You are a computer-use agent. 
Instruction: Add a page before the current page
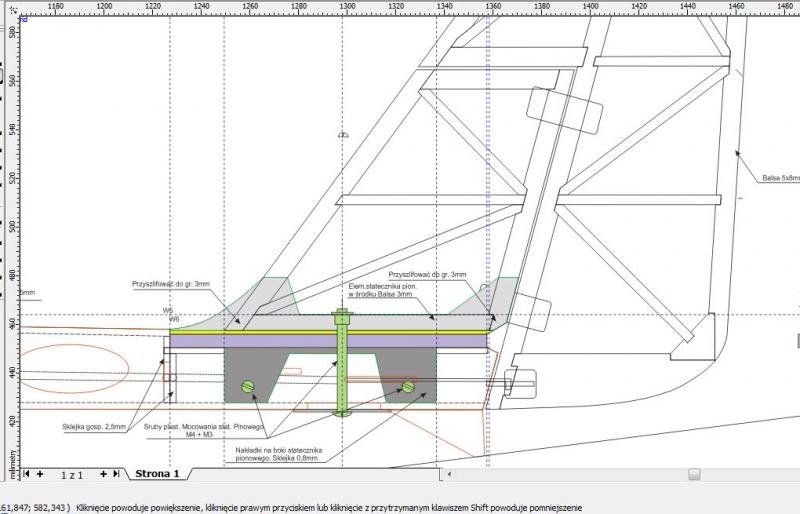pyautogui.click(x=40, y=474)
